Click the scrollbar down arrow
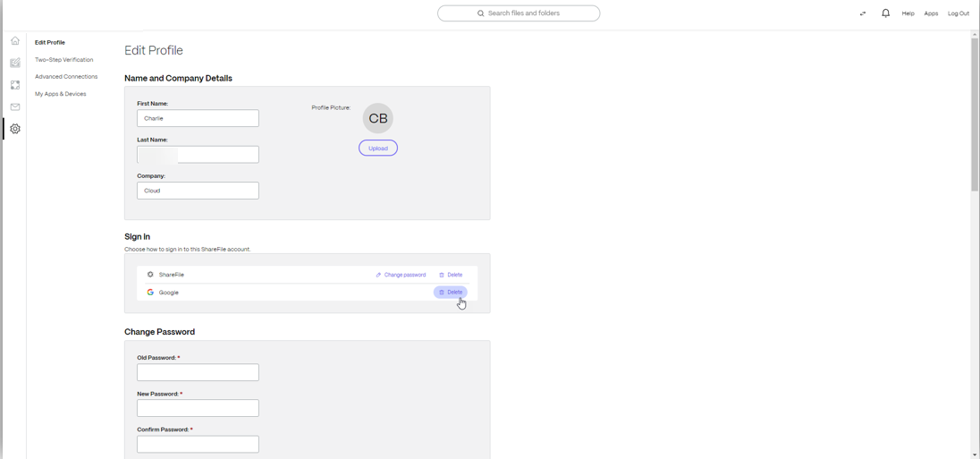Viewport: 980px width, 459px height. pyautogui.click(x=975, y=455)
